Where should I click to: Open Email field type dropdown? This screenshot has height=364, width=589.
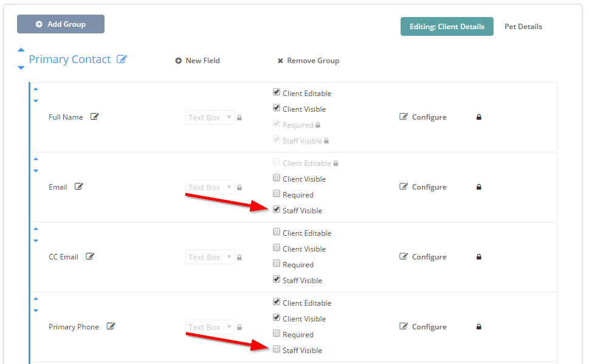[210, 187]
